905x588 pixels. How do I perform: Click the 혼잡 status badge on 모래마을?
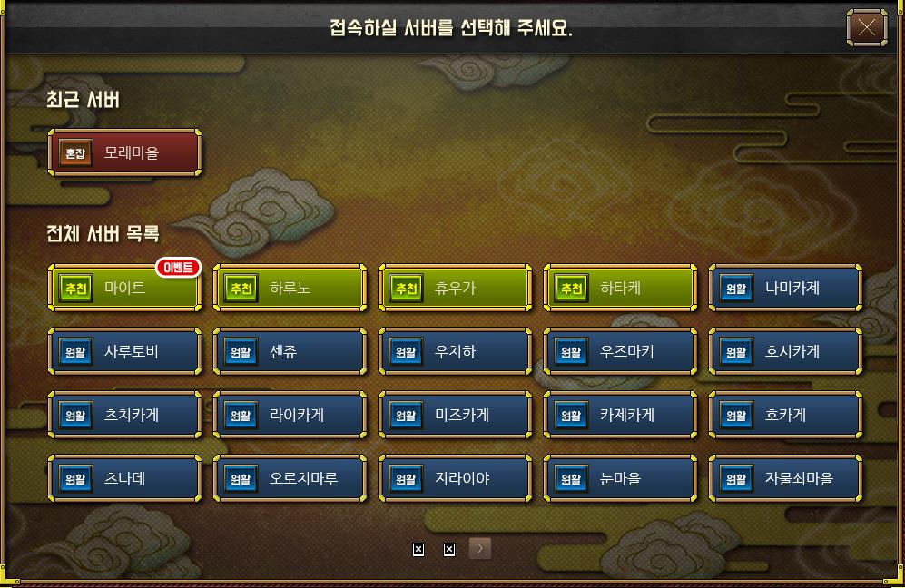tap(75, 153)
